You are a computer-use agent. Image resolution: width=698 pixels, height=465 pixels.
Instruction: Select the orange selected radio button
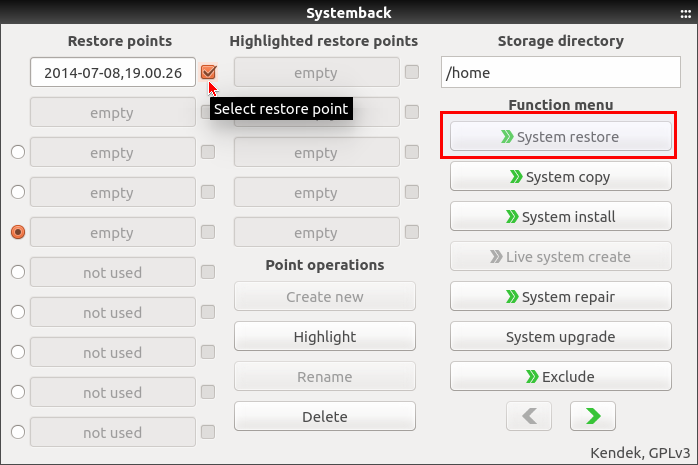(18, 232)
